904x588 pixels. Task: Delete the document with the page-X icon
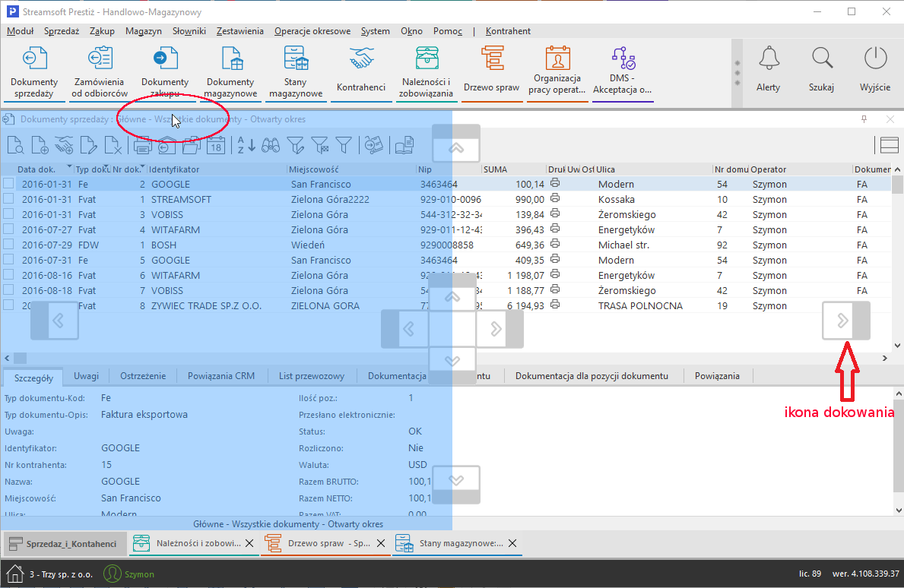(x=113, y=145)
